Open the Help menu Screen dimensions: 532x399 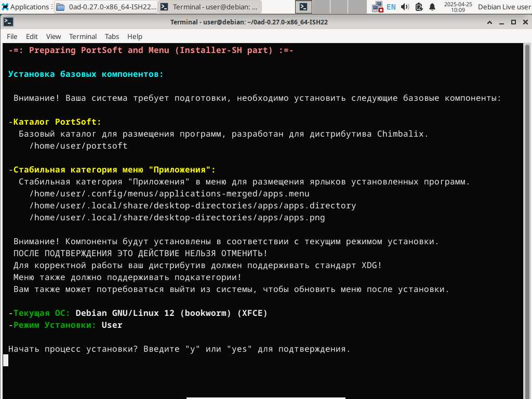coord(135,37)
